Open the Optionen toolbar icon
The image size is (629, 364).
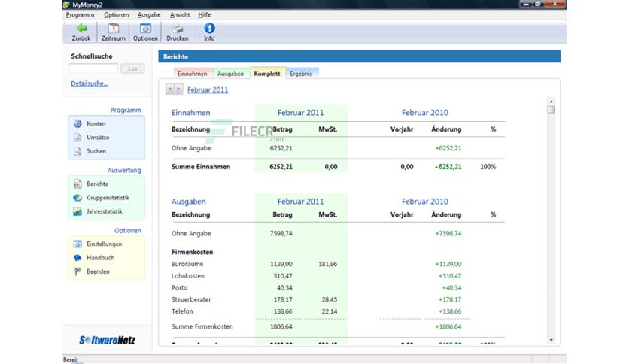(145, 28)
